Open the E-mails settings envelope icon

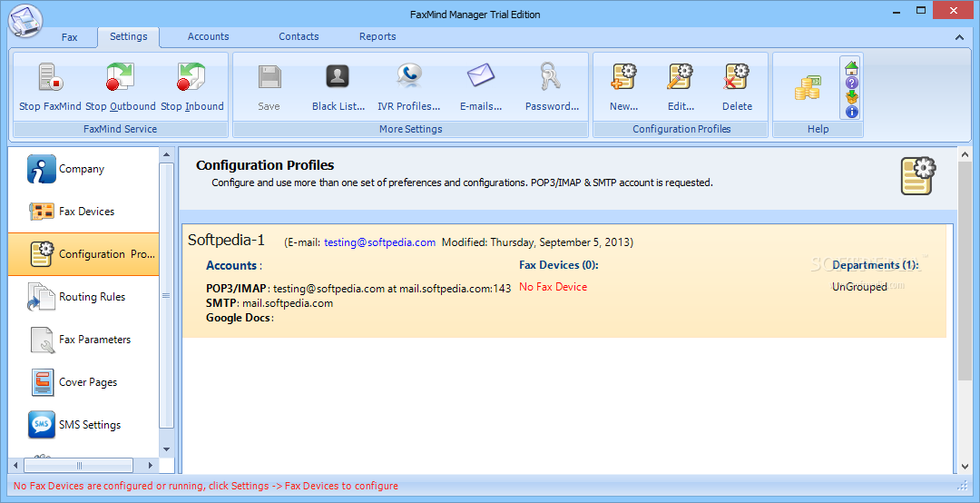point(481,77)
